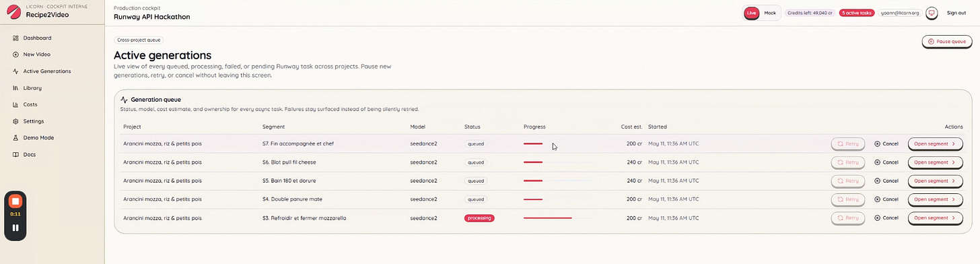The image size is (980, 264).
Task: Open Demo Mode page
Action: point(38,138)
